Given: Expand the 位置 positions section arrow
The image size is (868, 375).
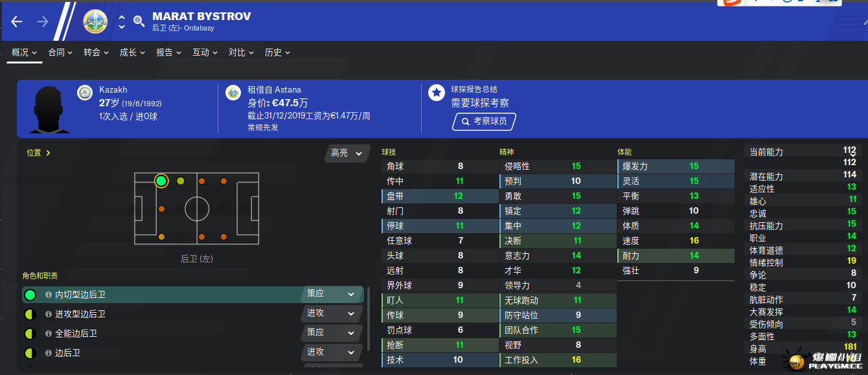Looking at the screenshot, I should click(48, 153).
